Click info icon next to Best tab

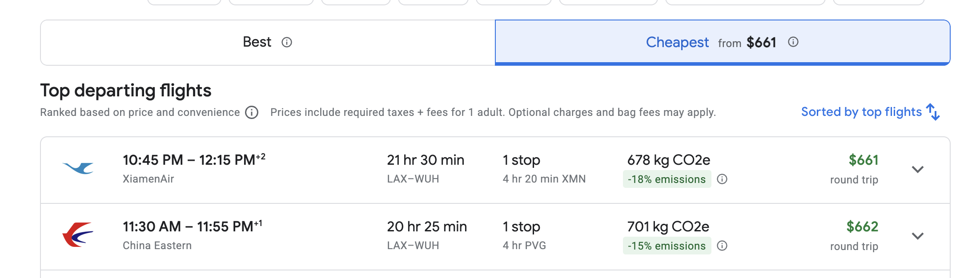point(287,42)
